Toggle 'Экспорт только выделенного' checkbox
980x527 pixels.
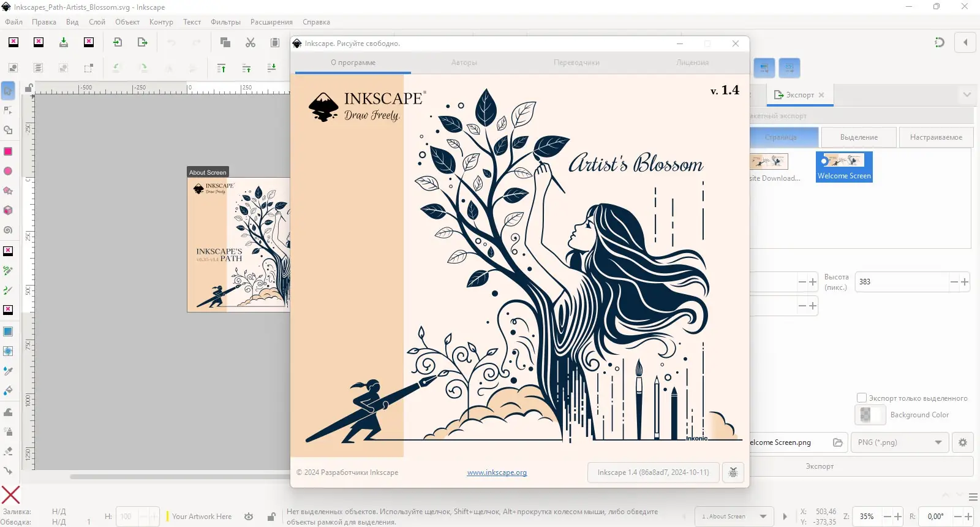click(862, 398)
